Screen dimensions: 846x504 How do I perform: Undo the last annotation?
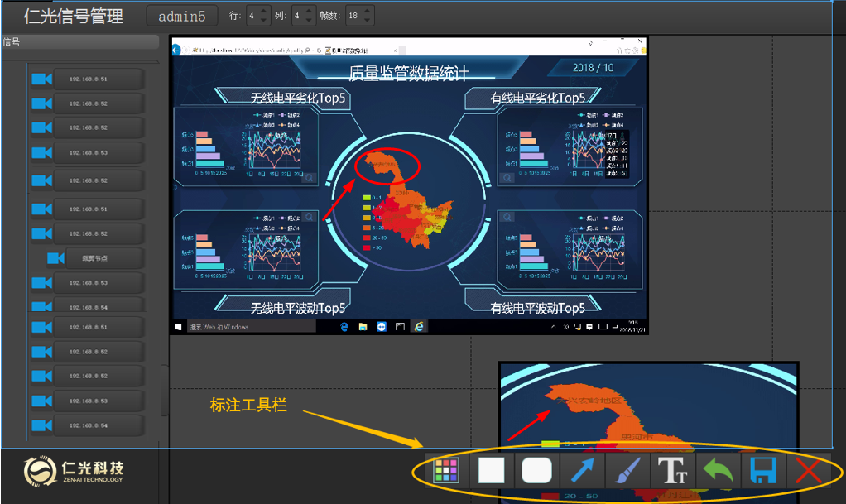coord(718,470)
